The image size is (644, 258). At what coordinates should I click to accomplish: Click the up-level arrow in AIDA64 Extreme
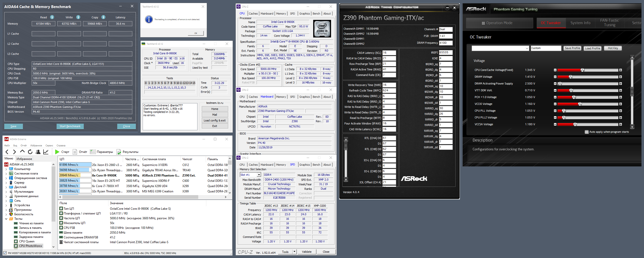pyautogui.click(x=22, y=152)
